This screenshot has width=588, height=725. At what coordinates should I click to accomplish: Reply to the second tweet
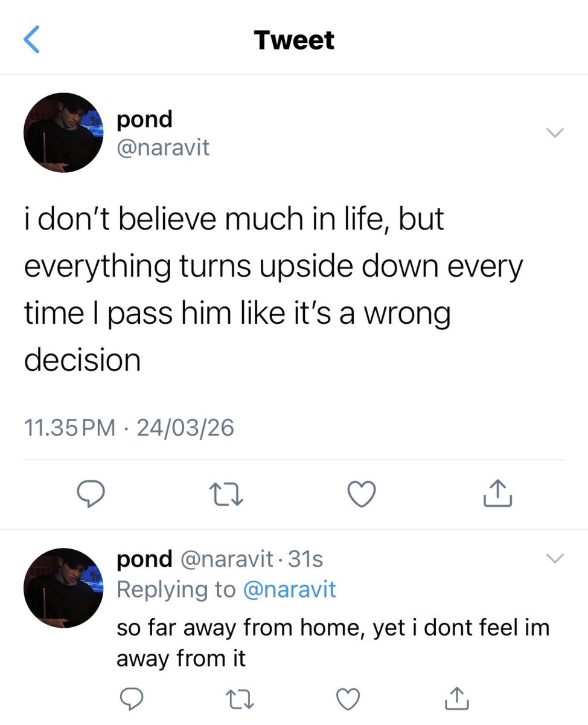(130, 699)
